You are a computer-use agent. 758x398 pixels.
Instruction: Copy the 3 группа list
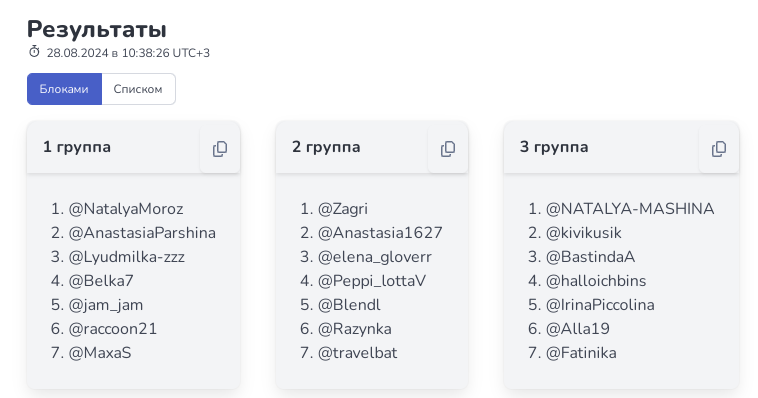719,149
